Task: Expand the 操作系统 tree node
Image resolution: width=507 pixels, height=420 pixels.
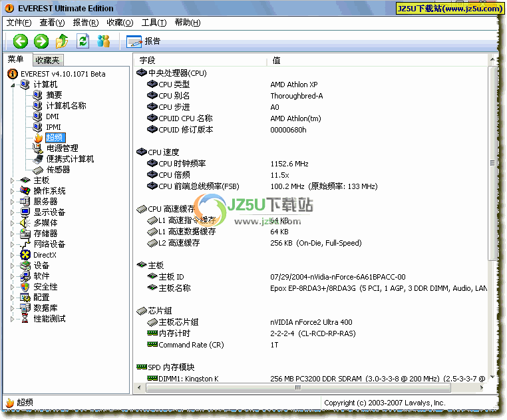Action: click(12, 191)
